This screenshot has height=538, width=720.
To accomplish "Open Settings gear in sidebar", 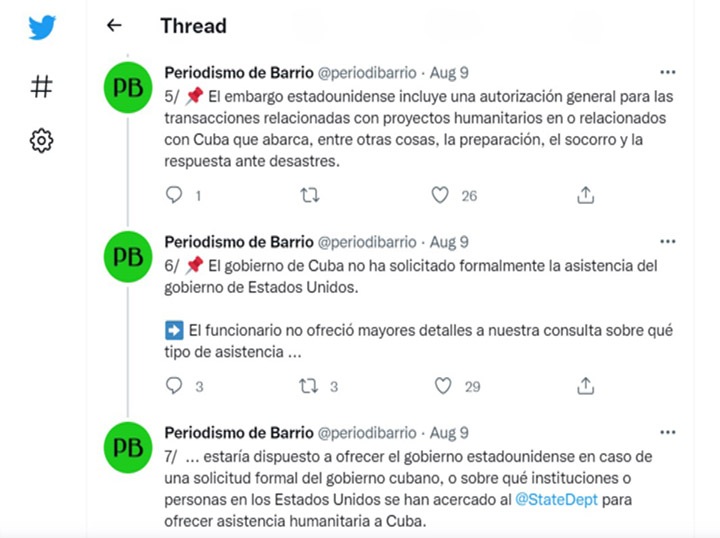I will pyautogui.click(x=42, y=141).
